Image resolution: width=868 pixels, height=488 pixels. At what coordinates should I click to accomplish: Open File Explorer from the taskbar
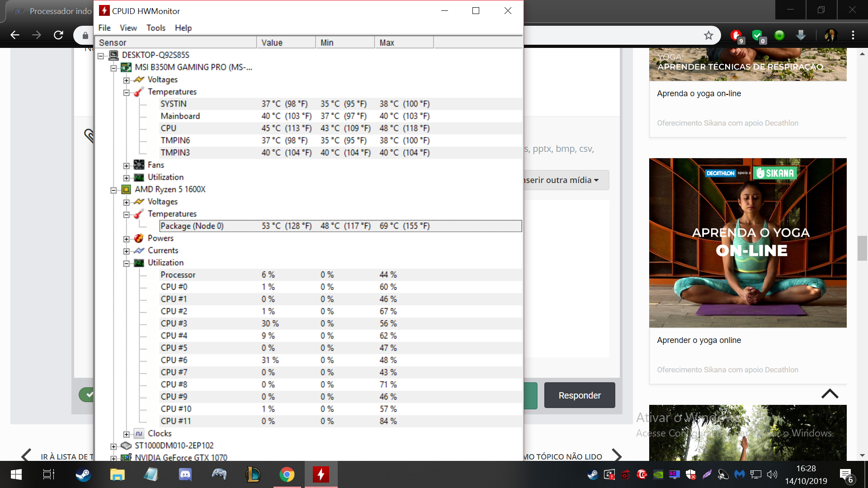point(117,474)
